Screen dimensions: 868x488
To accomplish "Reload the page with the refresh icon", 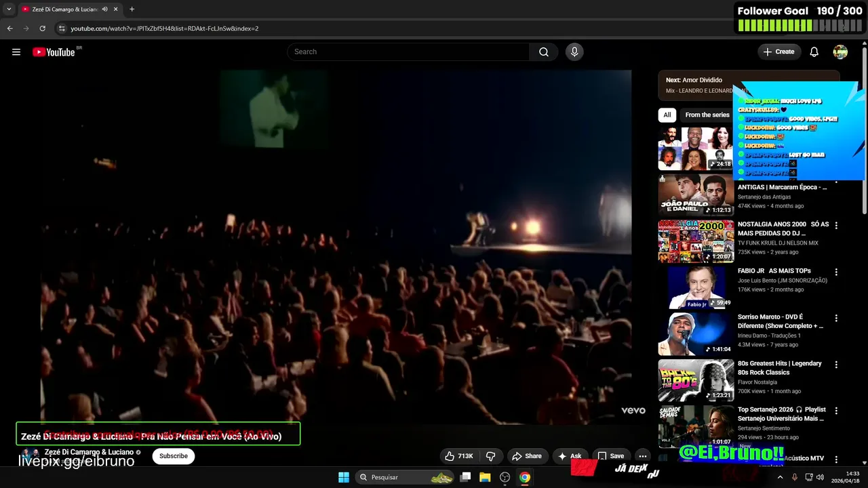I will pyautogui.click(x=42, y=28).
